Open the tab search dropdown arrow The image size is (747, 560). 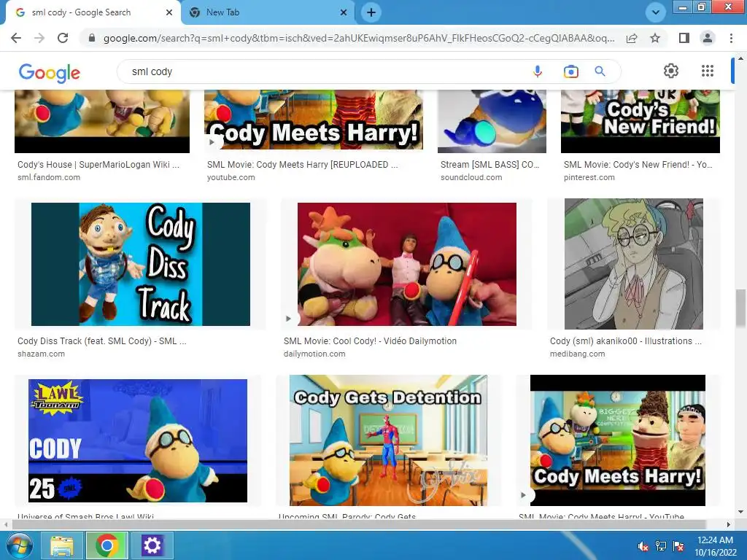coord(656,12)
